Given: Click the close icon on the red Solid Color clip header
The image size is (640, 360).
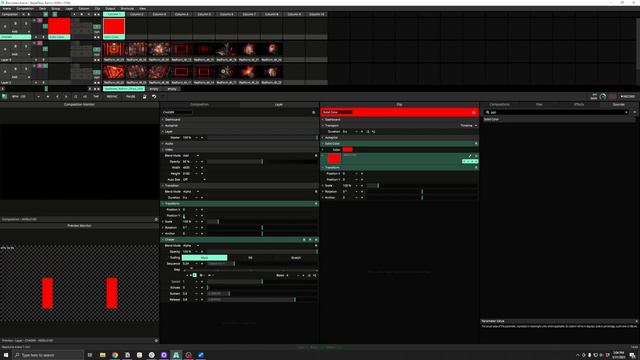Looking at the screenshot, I should [x=474, y=112].
